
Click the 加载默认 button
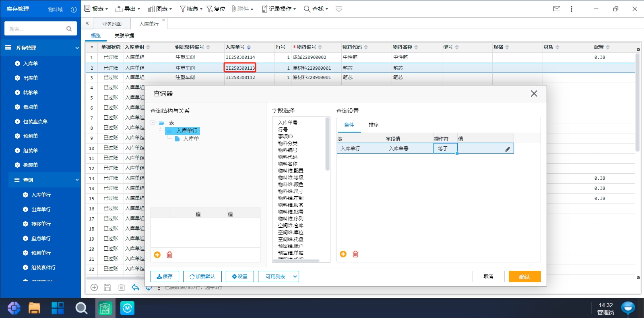pos(202,276)
